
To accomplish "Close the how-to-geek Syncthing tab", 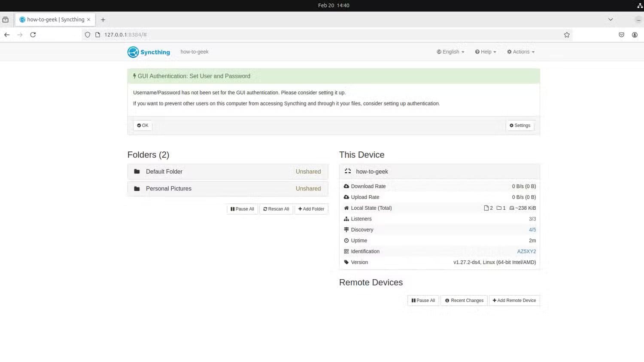I will [x=88, y=20].
